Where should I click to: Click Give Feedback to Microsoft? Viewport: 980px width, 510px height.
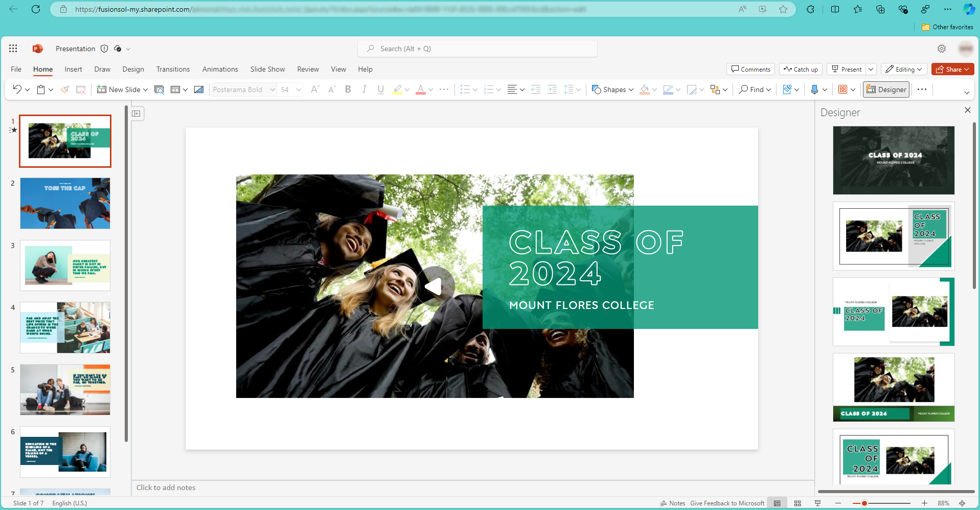[727, 503]
